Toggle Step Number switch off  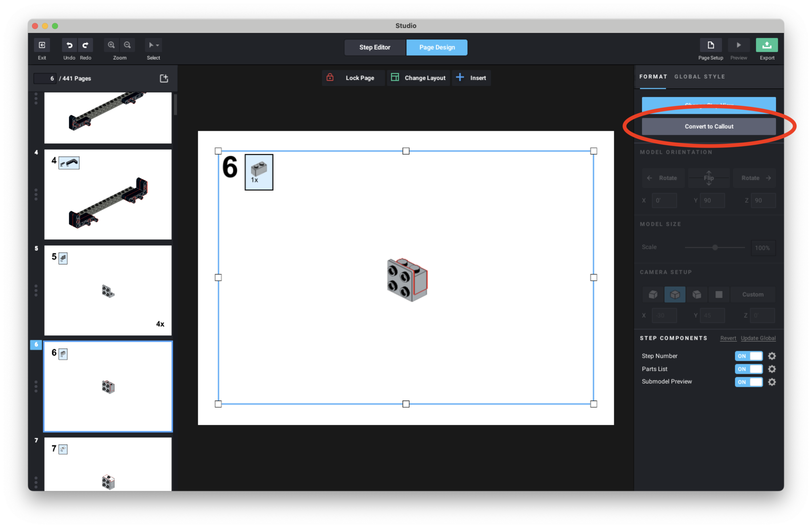point(749,356)
